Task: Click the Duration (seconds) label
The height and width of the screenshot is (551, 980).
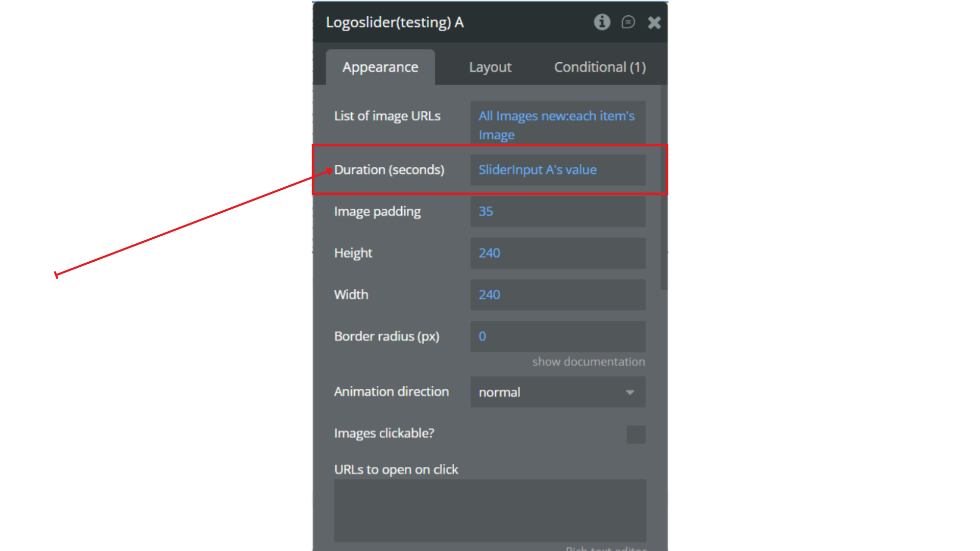Action: (389, 170)
